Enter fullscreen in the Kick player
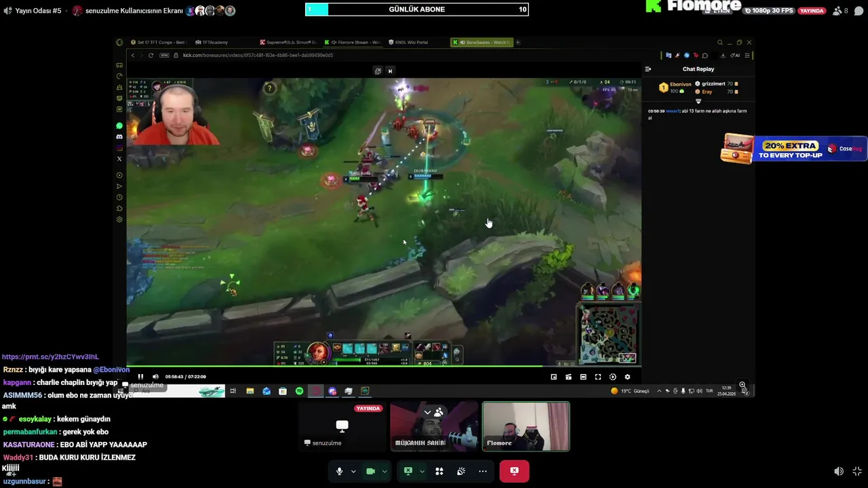 coord(598,377)
